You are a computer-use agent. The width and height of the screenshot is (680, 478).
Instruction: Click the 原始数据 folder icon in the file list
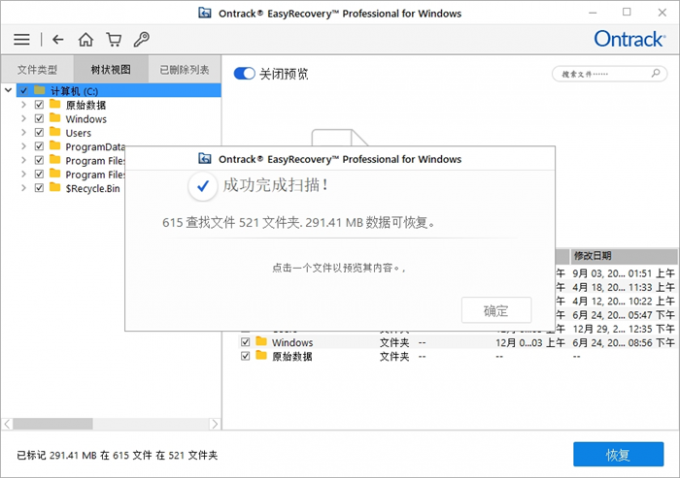pyautogui.click(x=261, y=356)
